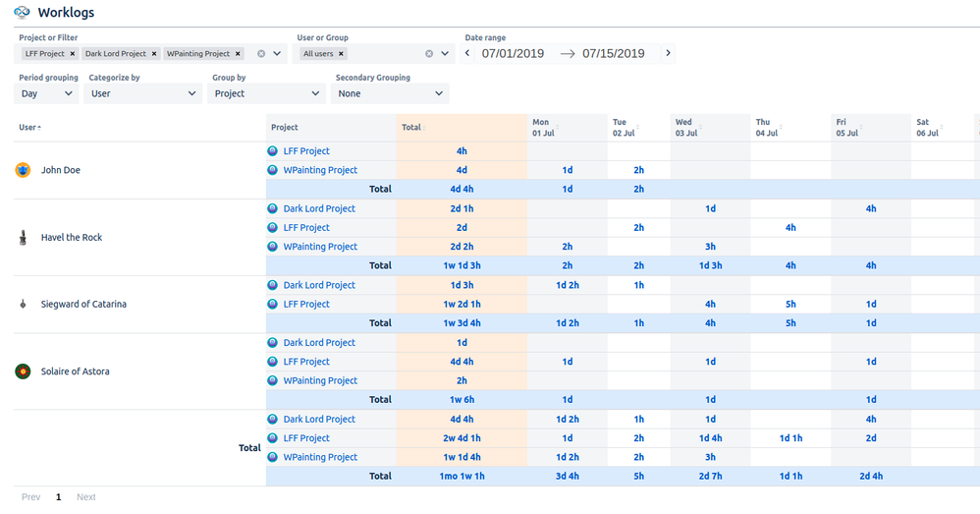Screen dimensions: 980x514
Task: Open the Period grouping dropdown
Action: (x=48, y=93)
